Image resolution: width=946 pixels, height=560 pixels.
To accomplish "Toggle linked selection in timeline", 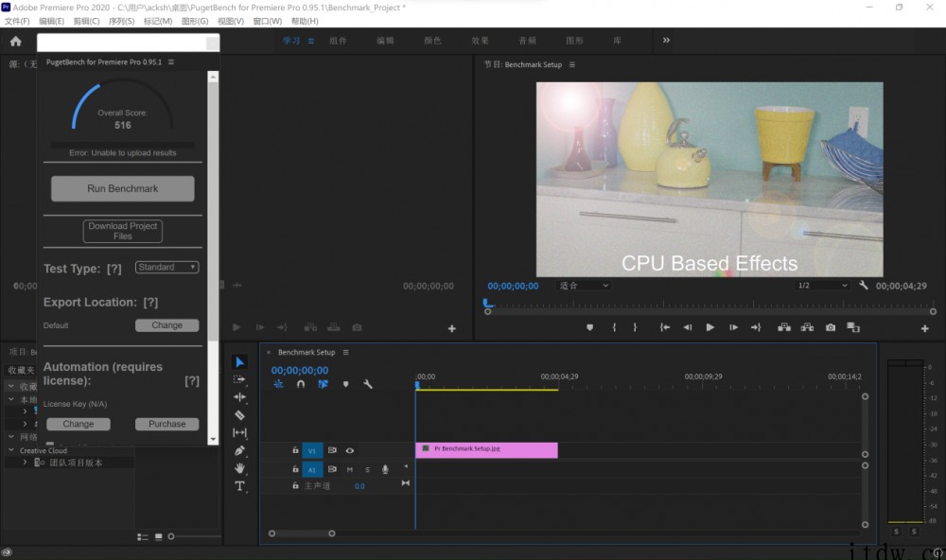I will (x=324, y=384).
